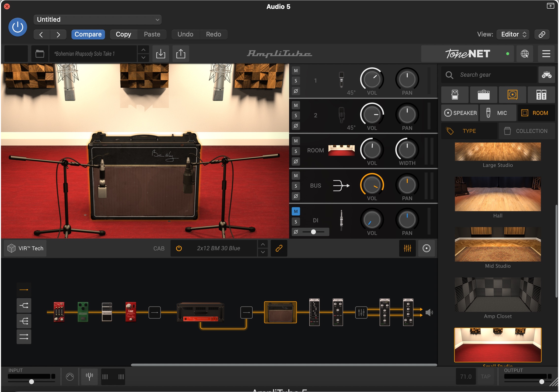Invert phase on the BUS channel

[x=296, y=196]
